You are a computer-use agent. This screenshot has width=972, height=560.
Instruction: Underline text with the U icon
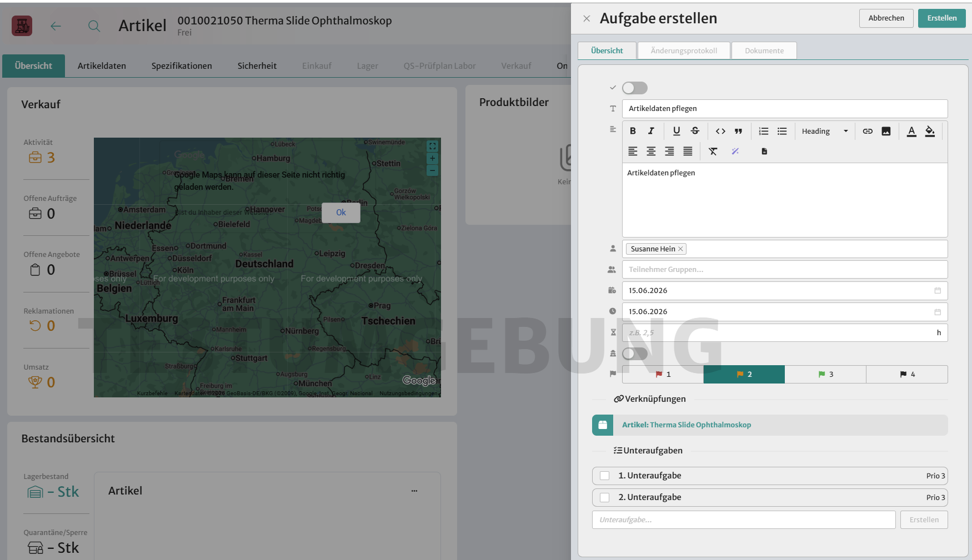tap(677, 131)
